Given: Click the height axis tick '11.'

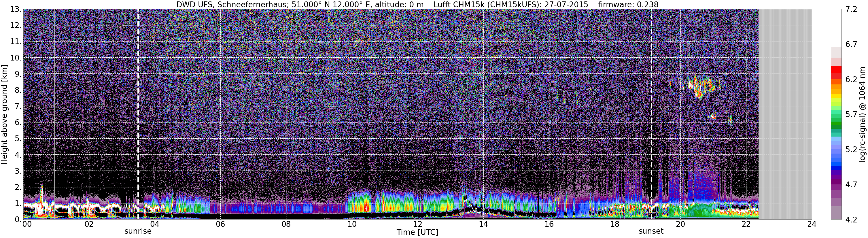Looking at the screenshot, I should pos(16,42).
